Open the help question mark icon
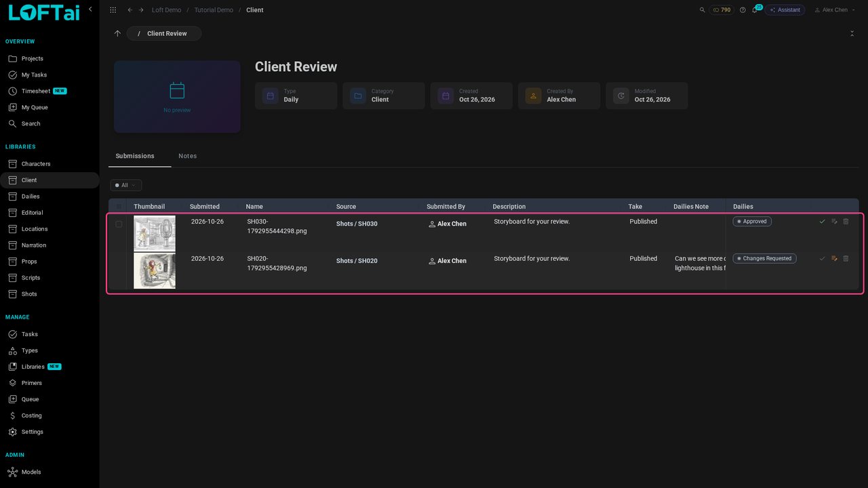 pyautogui.click(x=743, y=10)
